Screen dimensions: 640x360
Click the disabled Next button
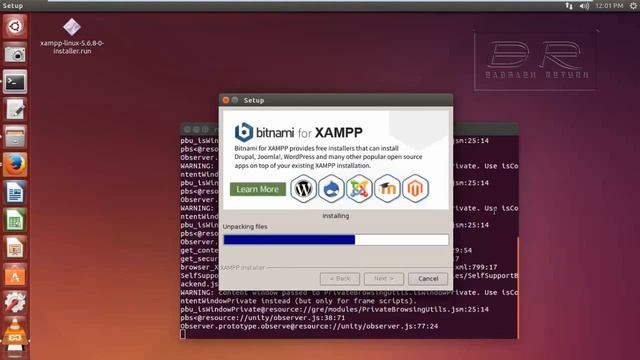point(384,279)
